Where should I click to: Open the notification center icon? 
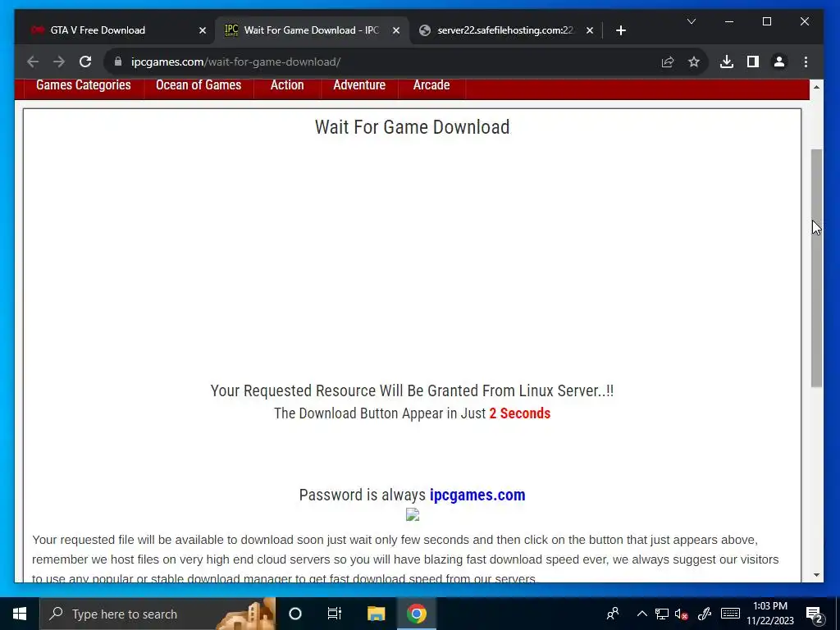tap(815, 614)
